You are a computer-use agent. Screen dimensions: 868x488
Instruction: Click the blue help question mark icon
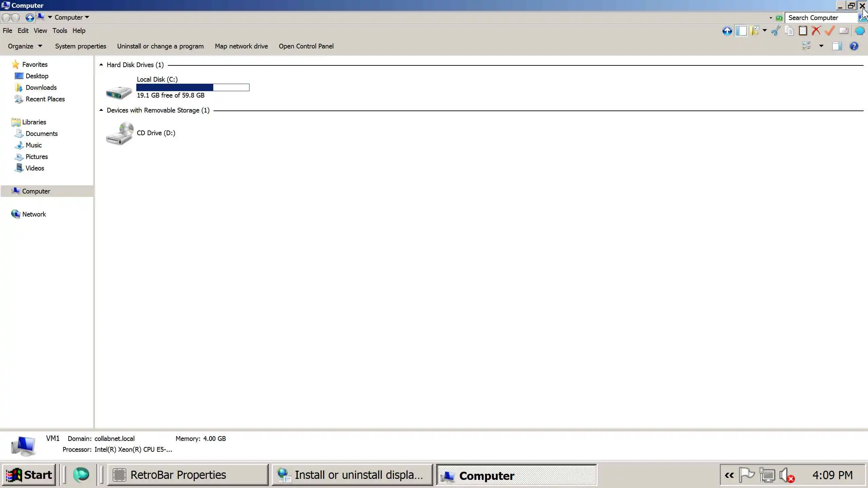tap(854, 46)
